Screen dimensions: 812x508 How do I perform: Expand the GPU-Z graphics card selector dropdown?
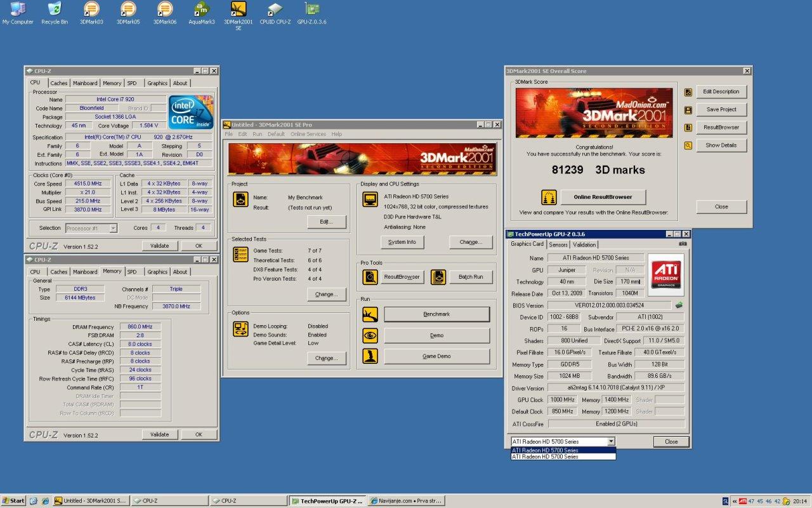(x=611, y=441)
